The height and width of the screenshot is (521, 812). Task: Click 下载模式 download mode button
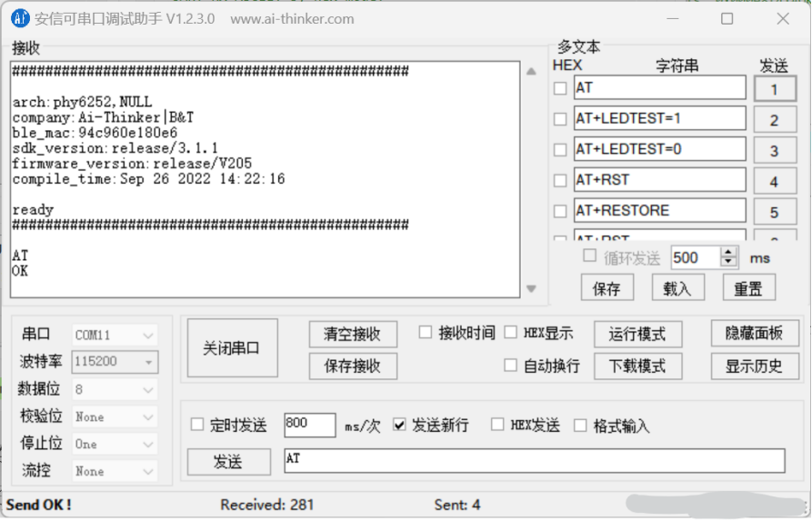point(637,366)
